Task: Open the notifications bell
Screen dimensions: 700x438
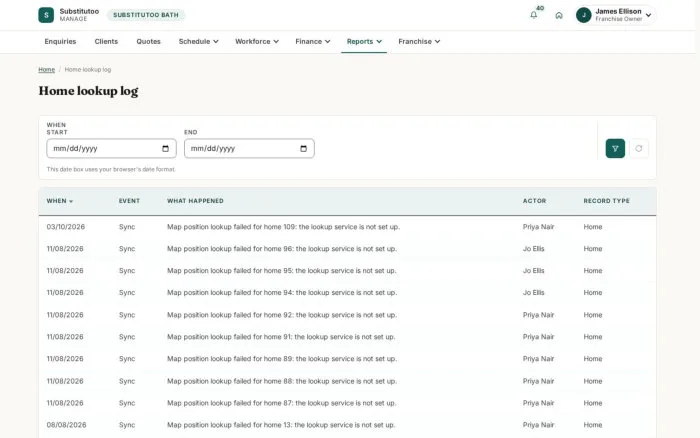Action: pos(533,15)
